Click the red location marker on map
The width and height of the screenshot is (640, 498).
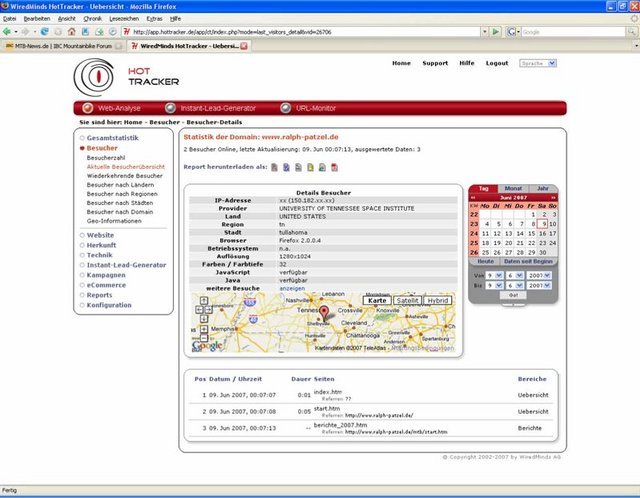click(324, 313)
